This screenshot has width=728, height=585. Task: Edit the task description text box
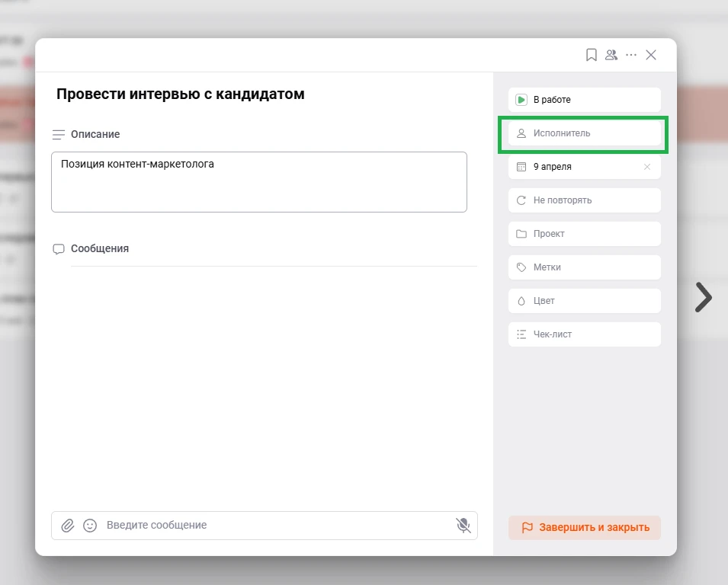click(x=258, y=181)
